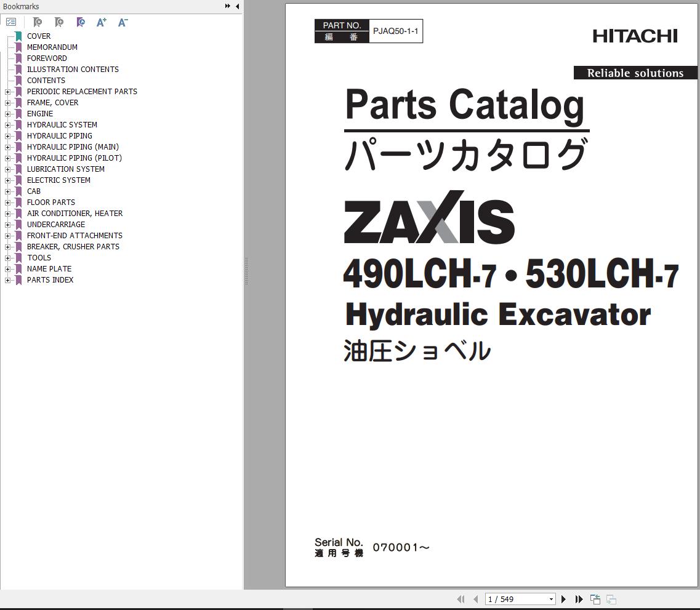Click the delete bookmark icon
This screenshot has width=700, height=610.
(x=38, y=22)
